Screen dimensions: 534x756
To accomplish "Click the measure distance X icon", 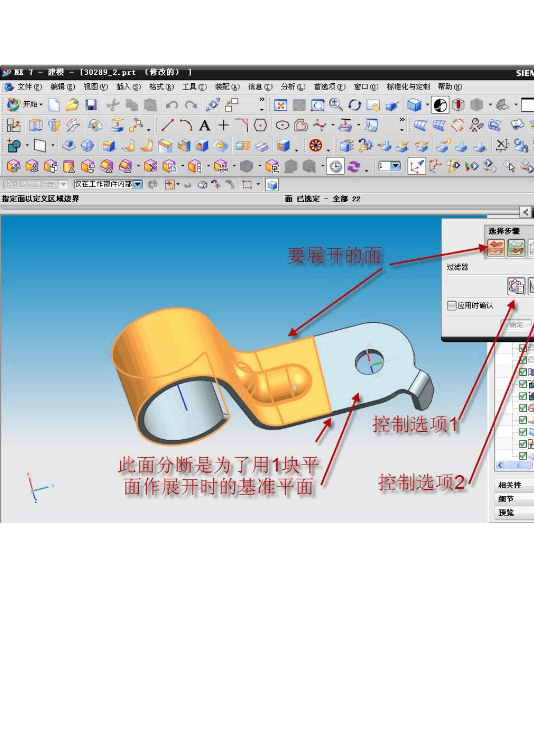I will [x=501, y=146].
